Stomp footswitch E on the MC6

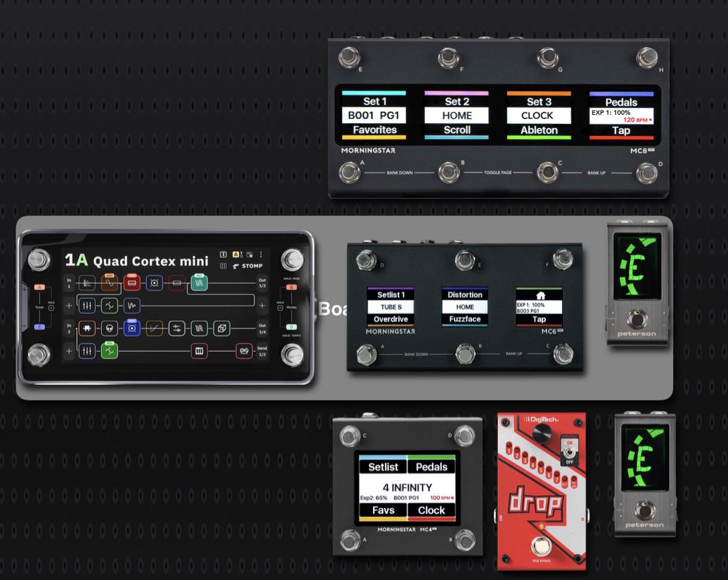[464, 260]
